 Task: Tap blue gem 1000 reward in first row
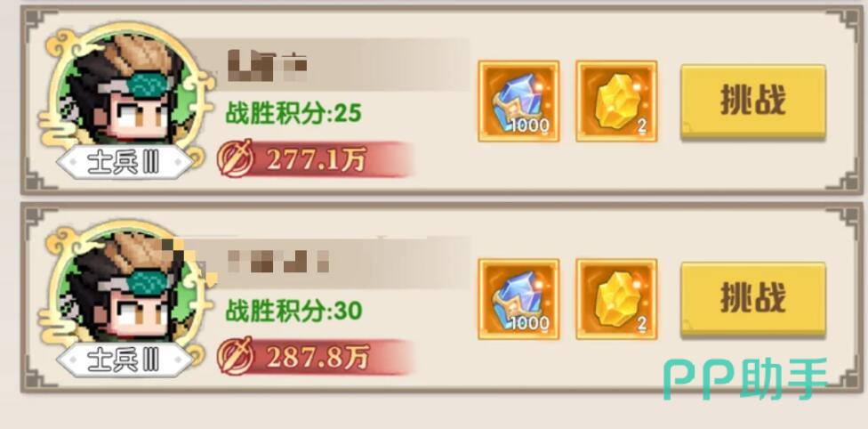coord(518,101)
